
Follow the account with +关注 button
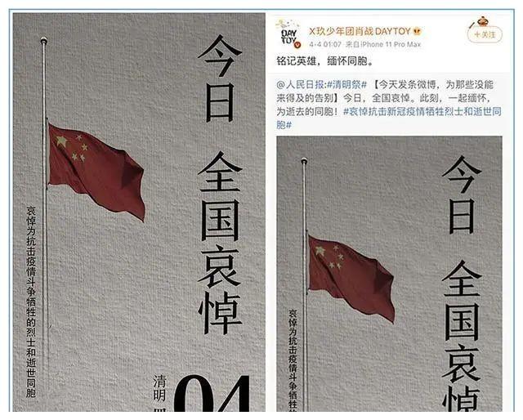[x=485, y=34]
